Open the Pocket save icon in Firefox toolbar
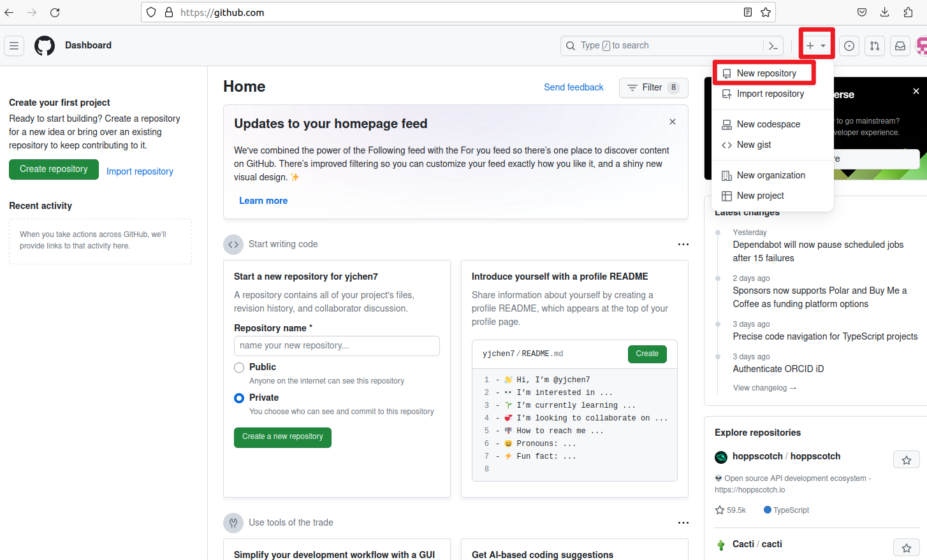Screen dimensions: 927x560 click(862, 12)
